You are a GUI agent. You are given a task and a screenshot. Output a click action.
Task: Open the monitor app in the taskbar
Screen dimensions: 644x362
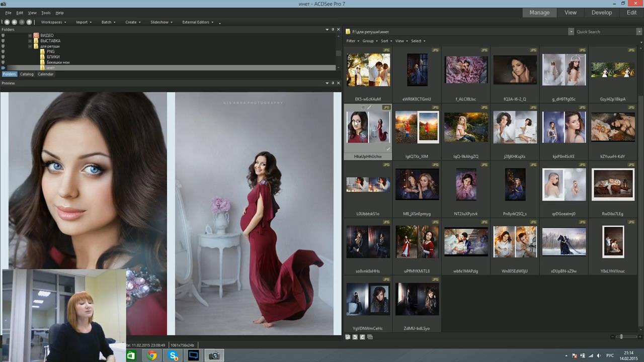194,355
